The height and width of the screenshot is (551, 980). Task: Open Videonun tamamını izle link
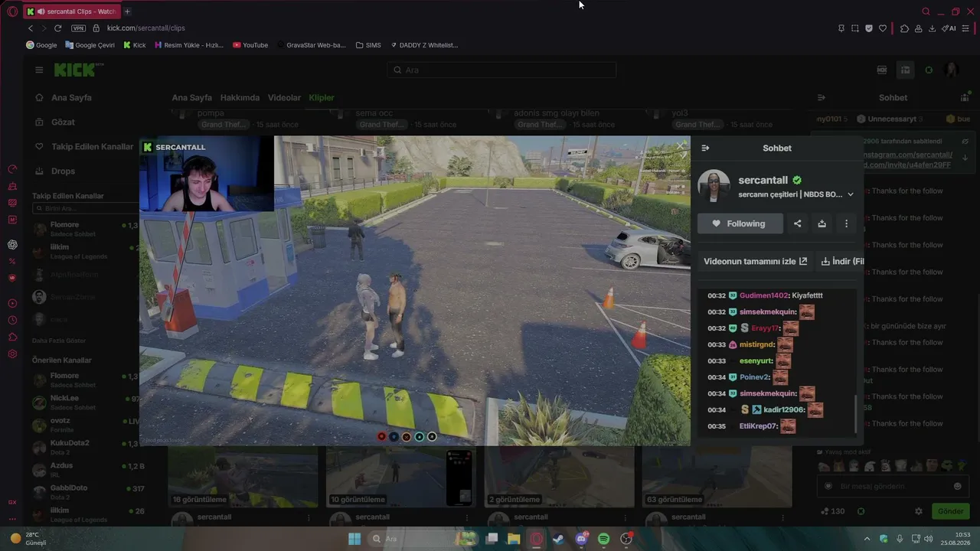click(x=755, y=261)
